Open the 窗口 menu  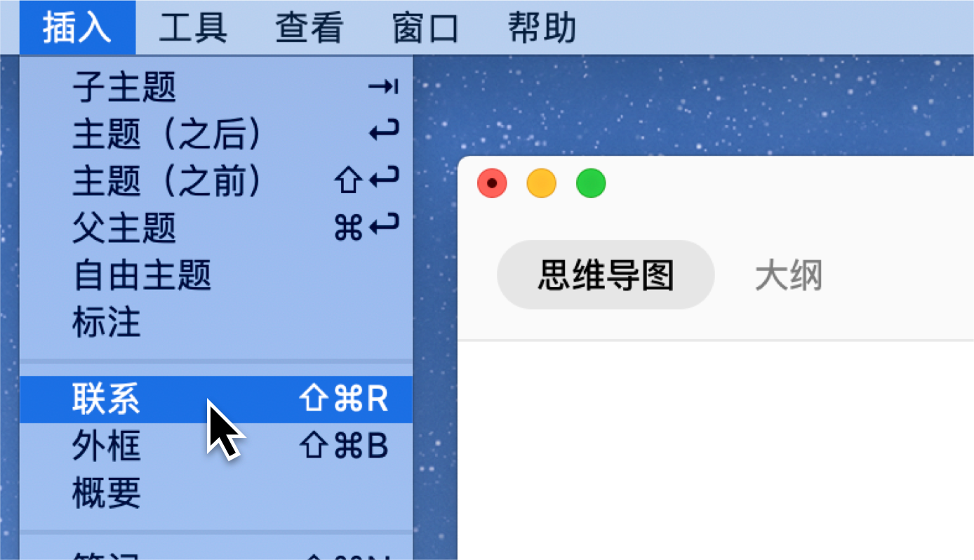(426, 28)
